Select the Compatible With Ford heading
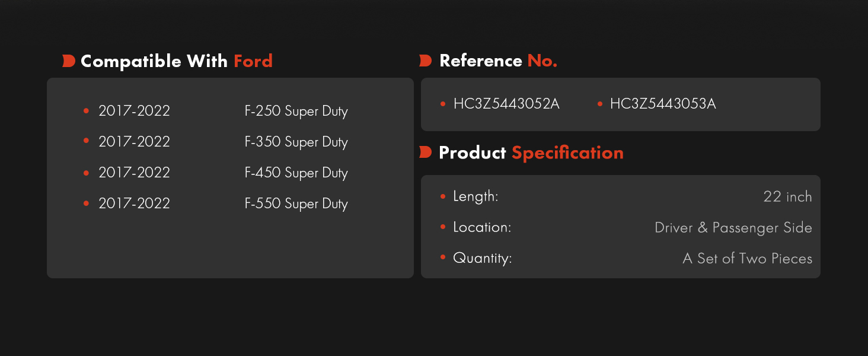868x356 pixels. coord(177,61)
